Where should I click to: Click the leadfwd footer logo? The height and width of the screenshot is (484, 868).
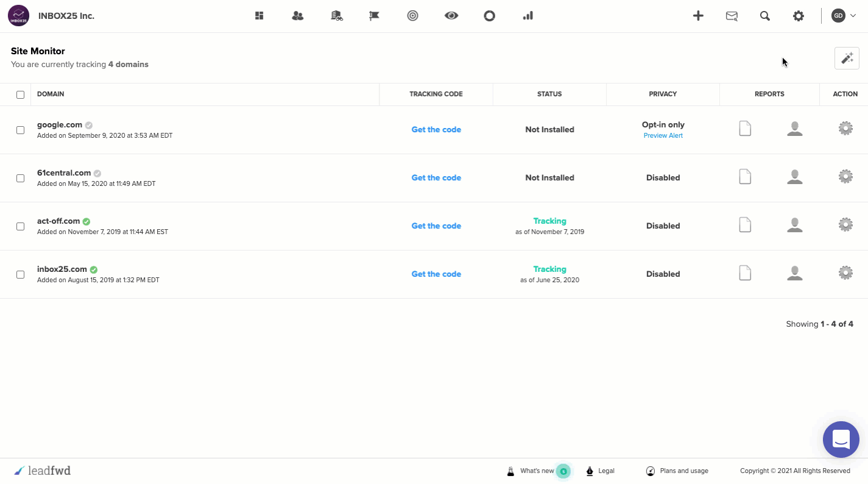pos(43,471)
